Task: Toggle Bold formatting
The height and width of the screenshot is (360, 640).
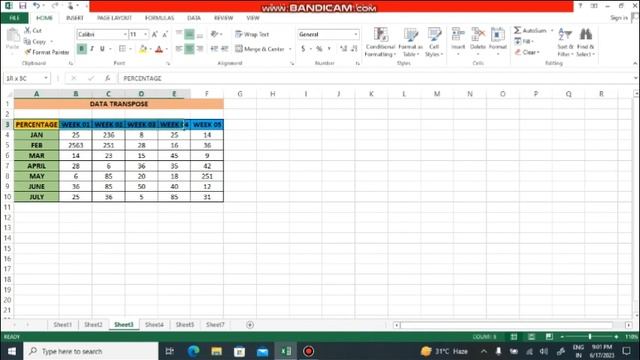Action: [82, 49]
